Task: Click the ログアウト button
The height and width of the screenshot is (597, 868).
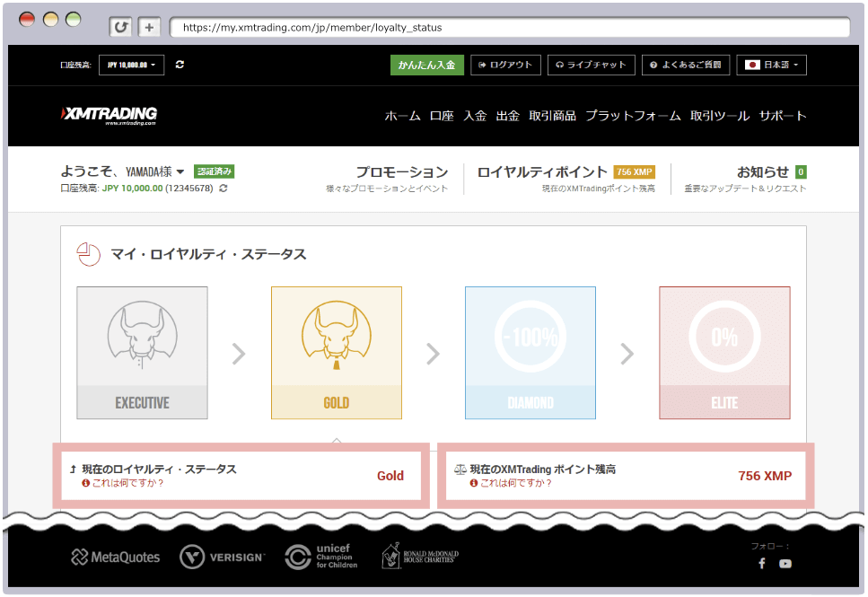Action: (x=505, y=65)
